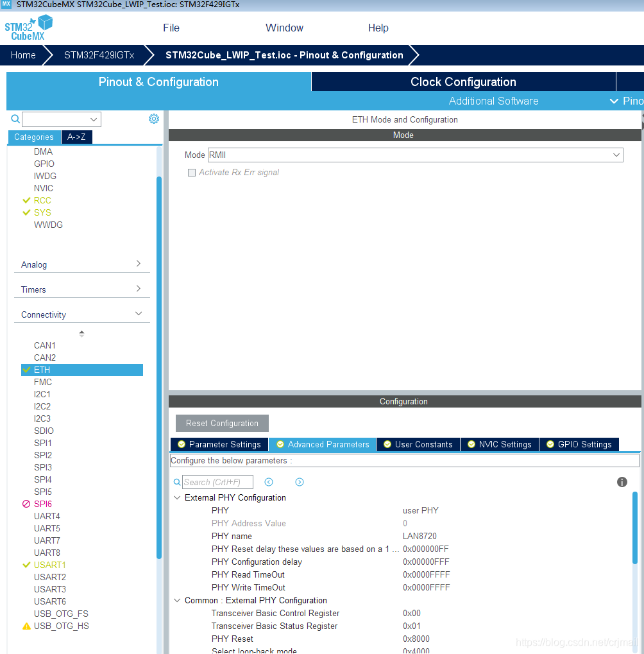
Task: Select DMA in system list
Action: click(x=44, y=152)
